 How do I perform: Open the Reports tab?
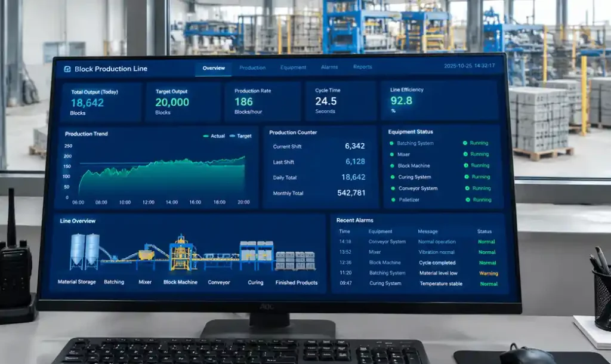click(x=362, y=67)
